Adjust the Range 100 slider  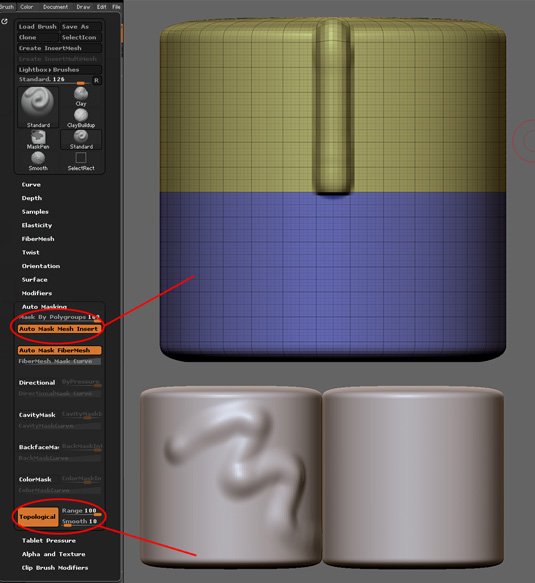click(x=81, y=512)
